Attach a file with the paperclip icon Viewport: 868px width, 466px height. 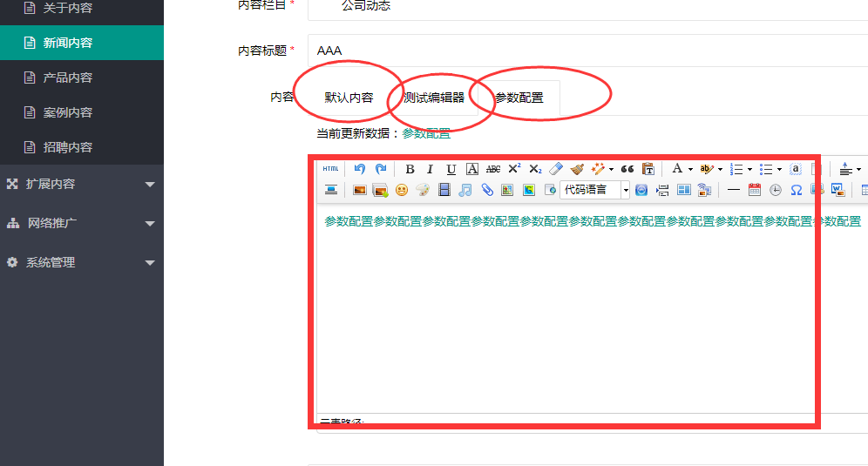click(486, 190)
